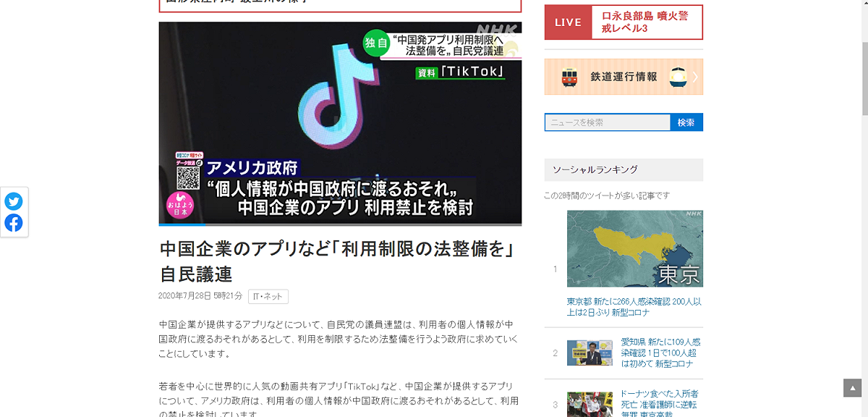Click the arrow chevron on railway banner
The height and width of the screenshot is (417, 868).
pyautogui.click(x=695, y=77)
